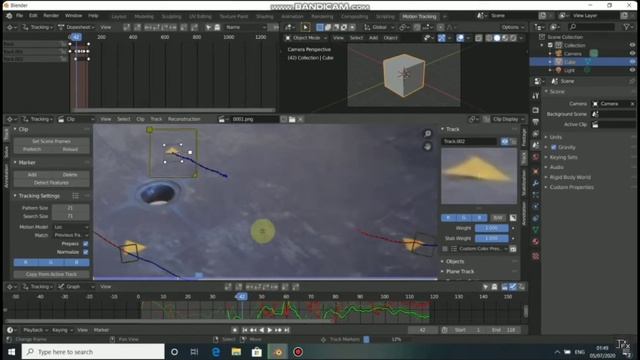Open Microsoft Store from taskbar

pyautogui.click(x=257, y=352)
